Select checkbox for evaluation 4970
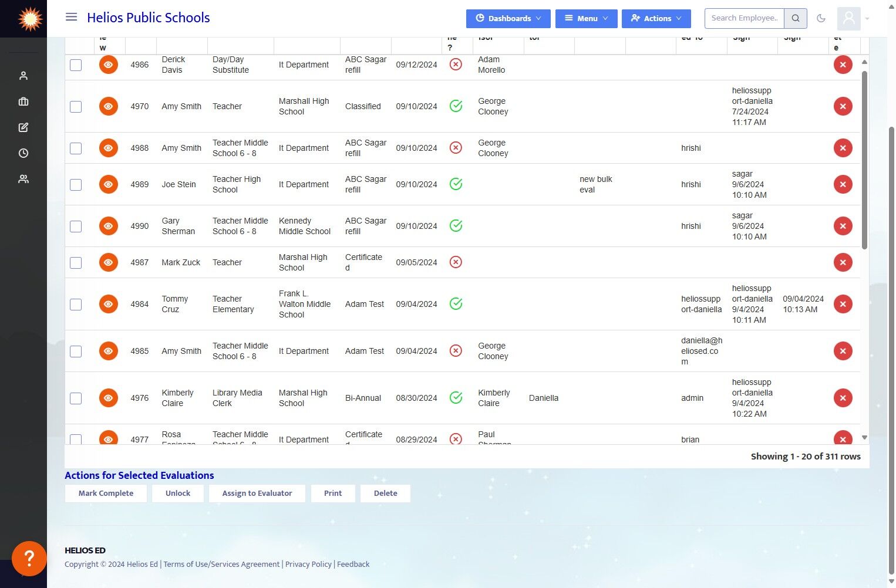Viewport: 896px width, 588px height. point(76,106)
